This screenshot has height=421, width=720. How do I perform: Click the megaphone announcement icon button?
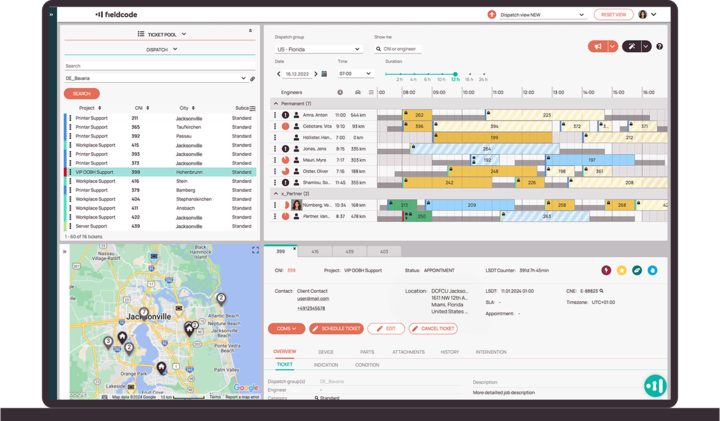point(598,47)
